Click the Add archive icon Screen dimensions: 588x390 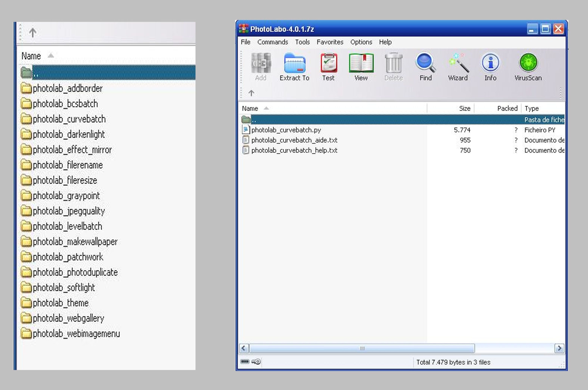point(261,64)
